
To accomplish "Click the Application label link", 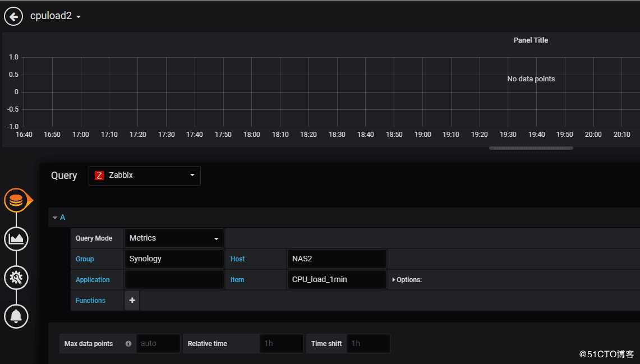I will [93, 280].
